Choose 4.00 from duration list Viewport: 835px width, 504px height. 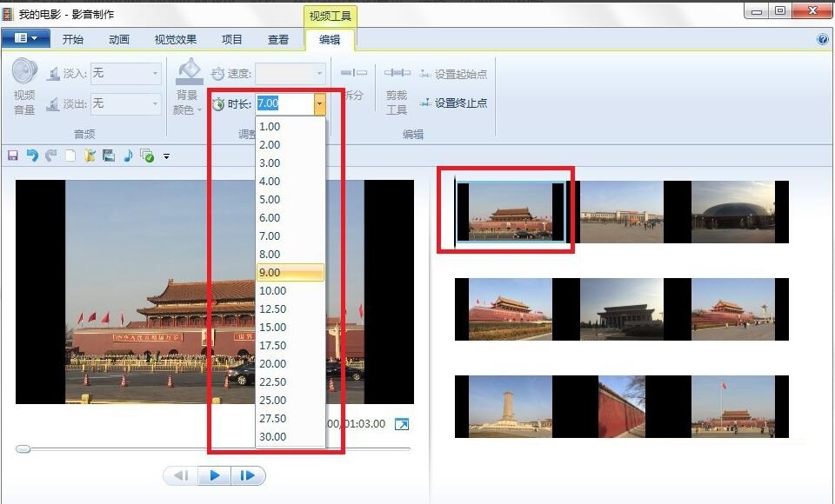pos(291,181)
